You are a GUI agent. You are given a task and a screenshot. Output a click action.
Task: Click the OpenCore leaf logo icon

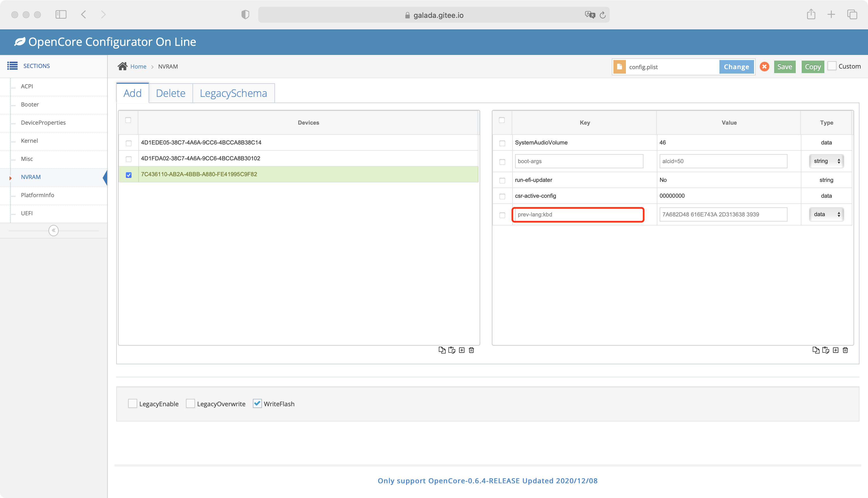pyautogui.click(x=20, y=41)
